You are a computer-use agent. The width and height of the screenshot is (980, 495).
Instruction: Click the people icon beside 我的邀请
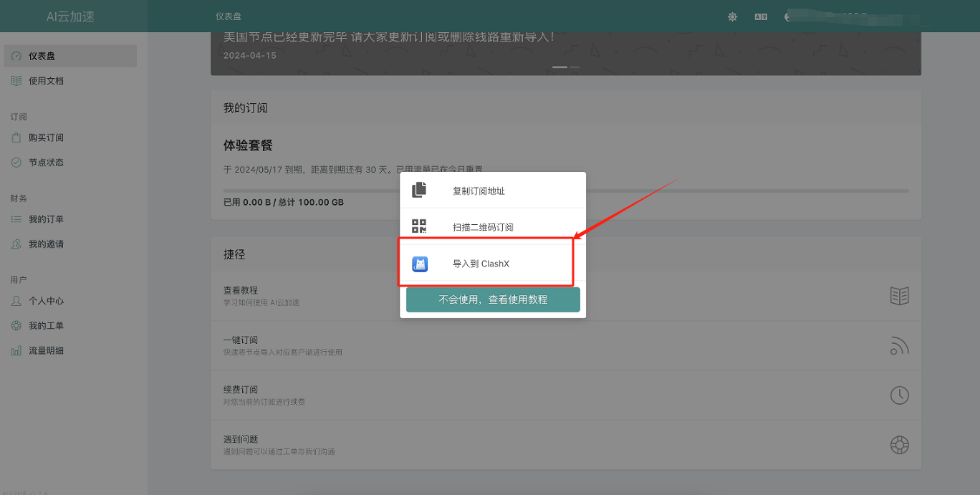16,244
